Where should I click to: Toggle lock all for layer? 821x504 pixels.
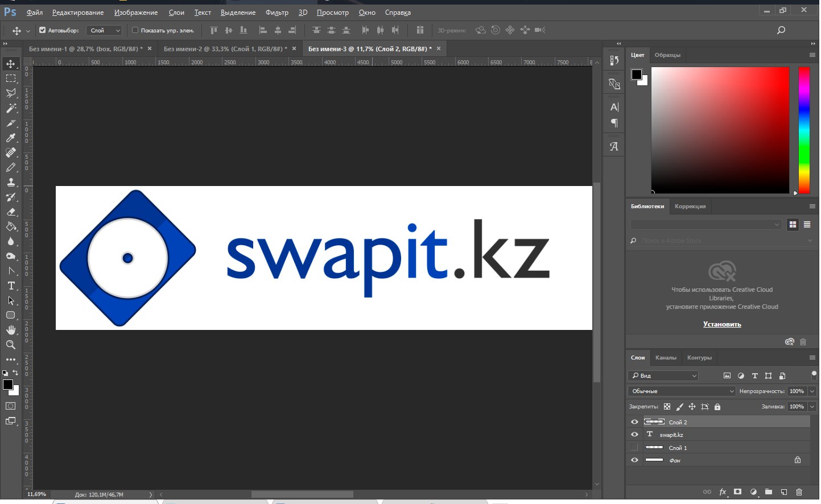pos(717,407)
